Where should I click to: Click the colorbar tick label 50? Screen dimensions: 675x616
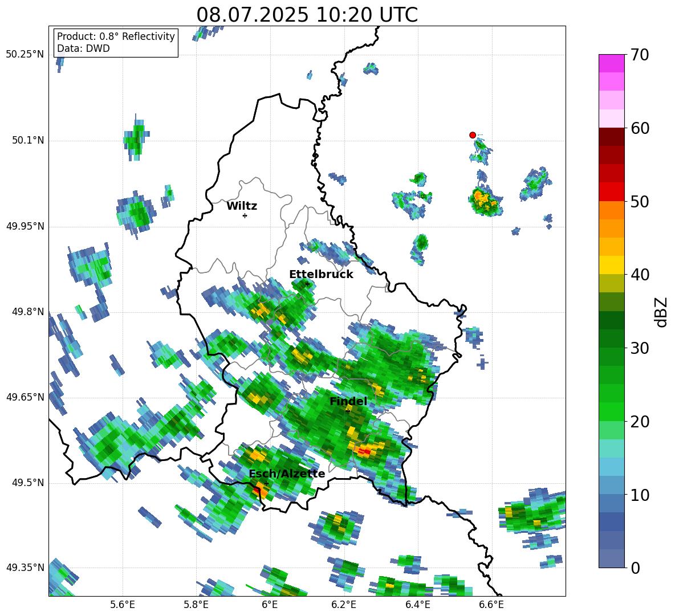[640, 202]
